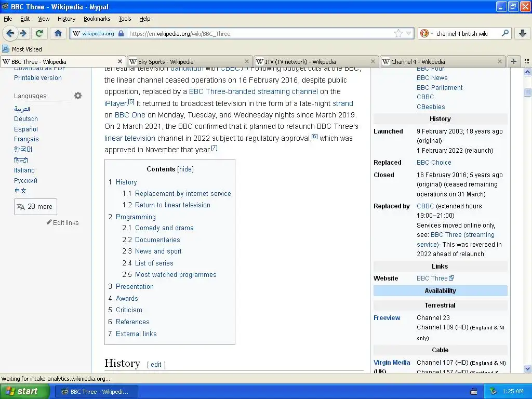The height and width of the screenshot is (399, 532).
Task: Expand the 28 more languages button
Action: [x=35, y=207]
